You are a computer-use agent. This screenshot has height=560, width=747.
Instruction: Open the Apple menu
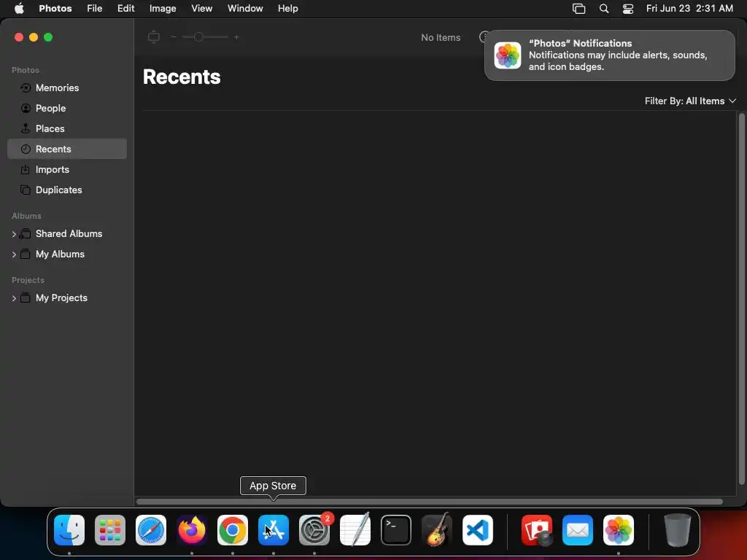(x=19, y=9)
